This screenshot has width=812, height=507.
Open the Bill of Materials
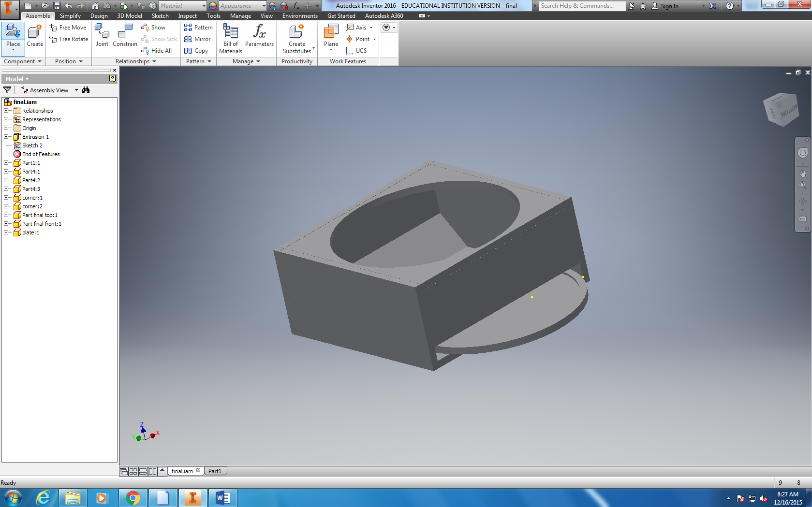231,39
